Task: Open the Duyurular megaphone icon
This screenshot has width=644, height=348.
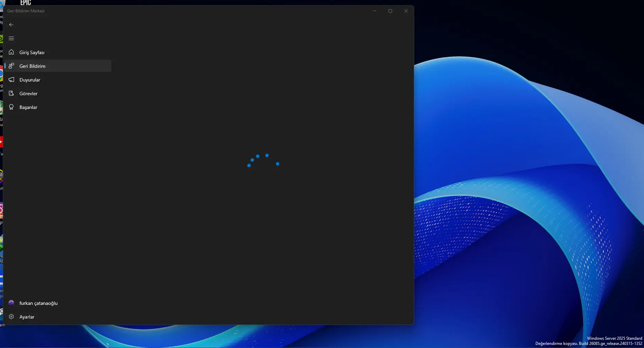Action: tap(11, 79)
